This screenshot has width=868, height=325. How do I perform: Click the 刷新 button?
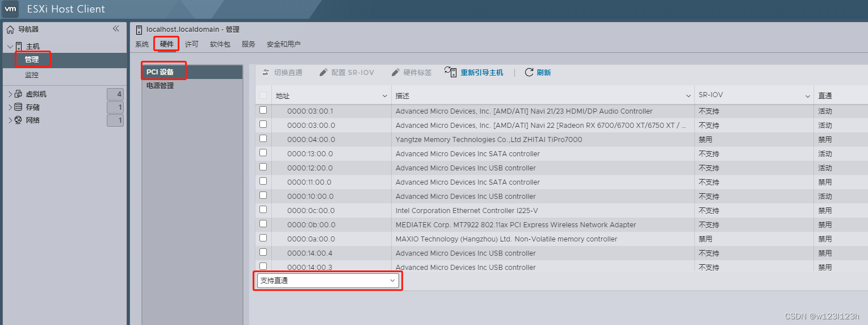coord(538,72)
